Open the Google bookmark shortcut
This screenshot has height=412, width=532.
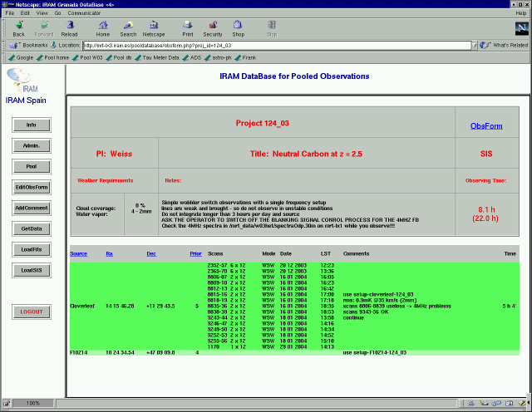click(x=21, y=57)
